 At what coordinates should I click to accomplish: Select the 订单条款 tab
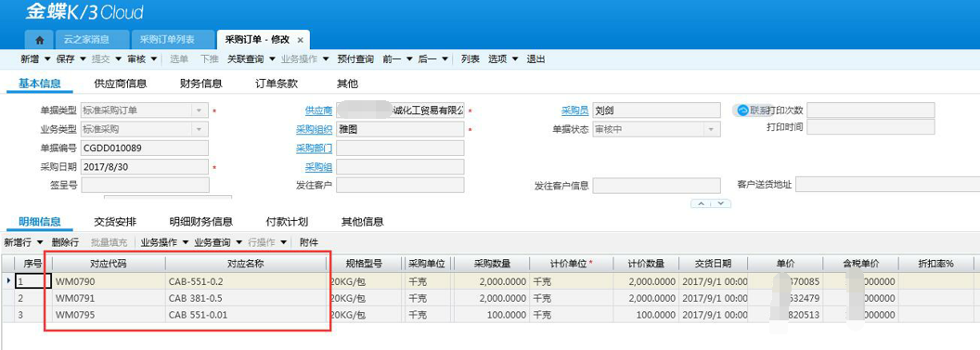pos(277,84)
